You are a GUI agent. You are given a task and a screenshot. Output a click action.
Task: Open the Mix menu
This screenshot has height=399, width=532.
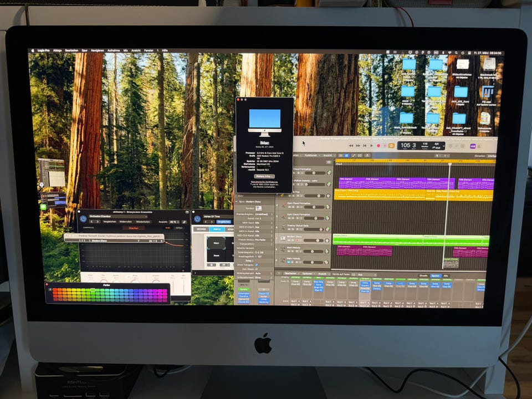pyautogui.click(x=126, y=50)
